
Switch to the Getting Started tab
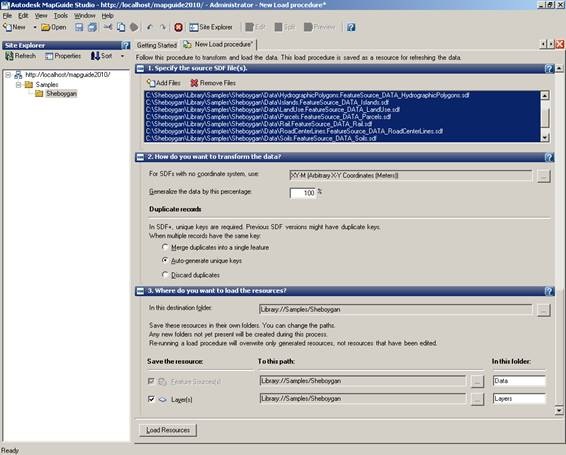coord(157,45)
